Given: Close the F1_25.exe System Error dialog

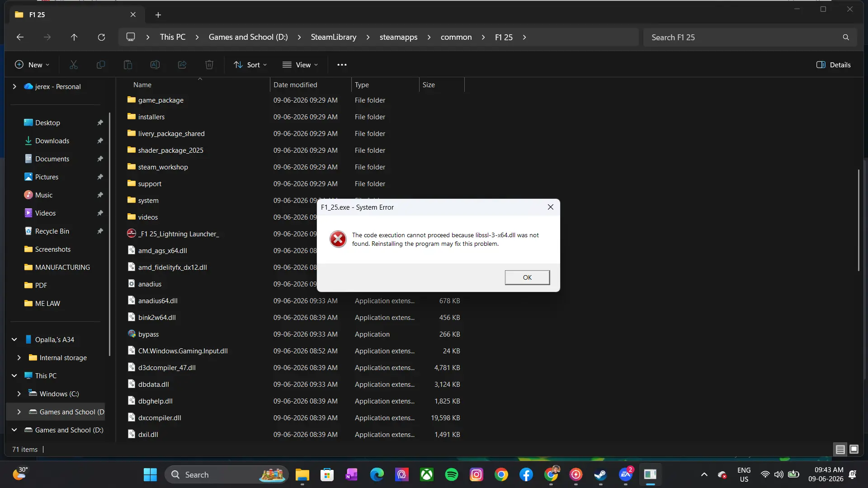Looking at the screenshot, I should 550,207.
